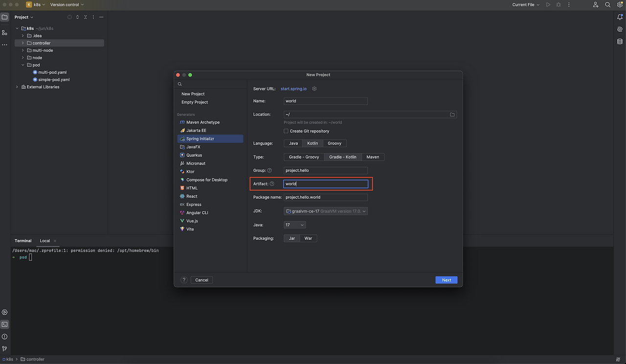This screenshot has width=626, height=364.
Task: Select Empty Project in dialog sidebar
Action: (x=195, y=102)
